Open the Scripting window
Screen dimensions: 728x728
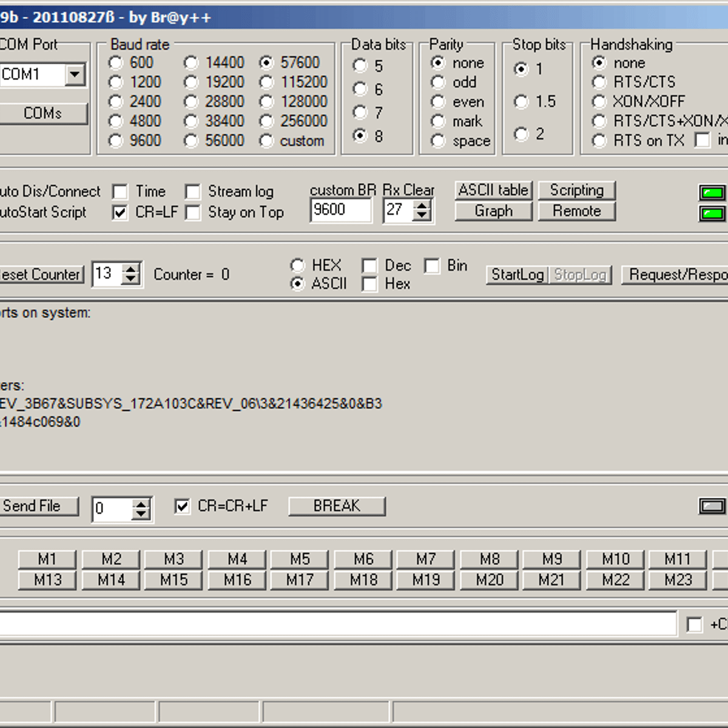coord(576,190)
